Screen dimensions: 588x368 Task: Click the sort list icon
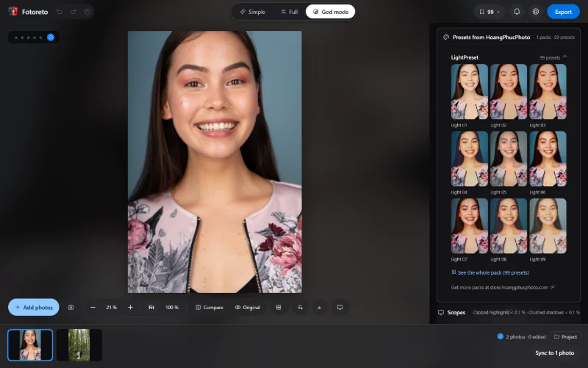(x=300, y=307)
